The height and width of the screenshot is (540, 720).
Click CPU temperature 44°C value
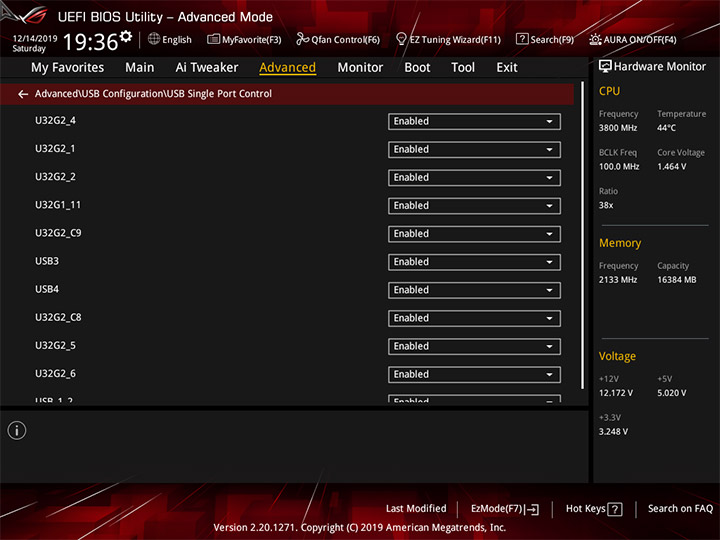pyautogui.click(x=666, y=128)
